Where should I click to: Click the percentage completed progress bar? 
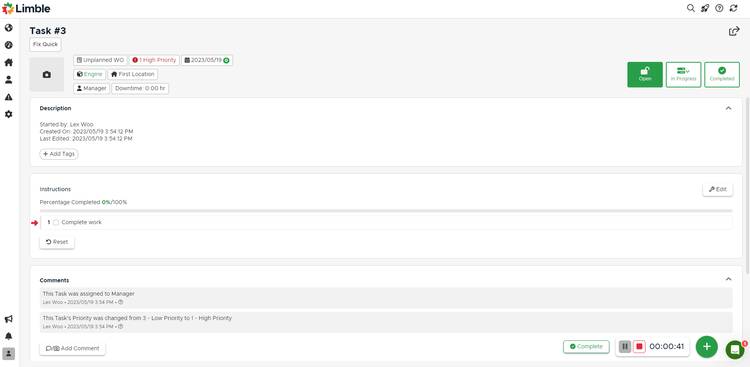[386, 211]
